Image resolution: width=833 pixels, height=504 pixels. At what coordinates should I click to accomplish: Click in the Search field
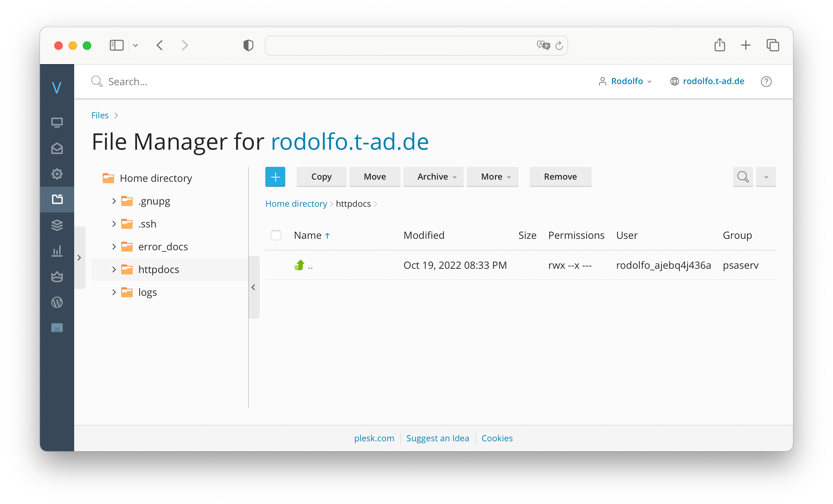pos(128,82)
